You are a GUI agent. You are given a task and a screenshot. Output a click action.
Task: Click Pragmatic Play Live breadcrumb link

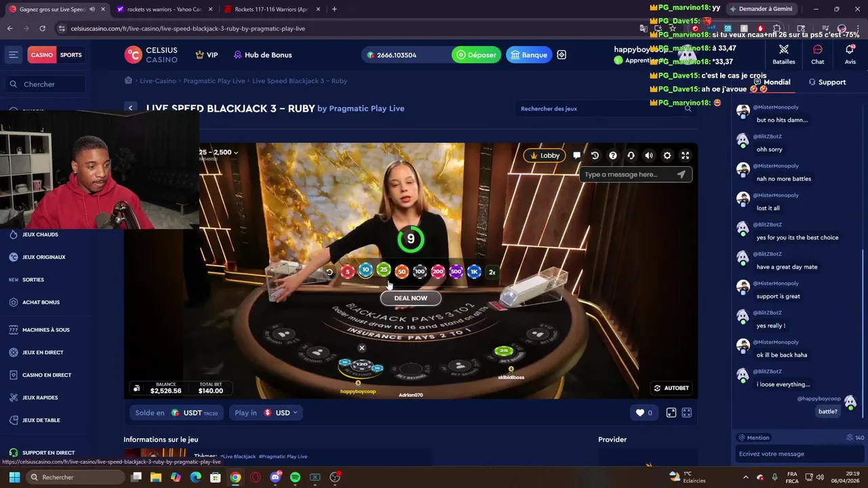[214, 81]
